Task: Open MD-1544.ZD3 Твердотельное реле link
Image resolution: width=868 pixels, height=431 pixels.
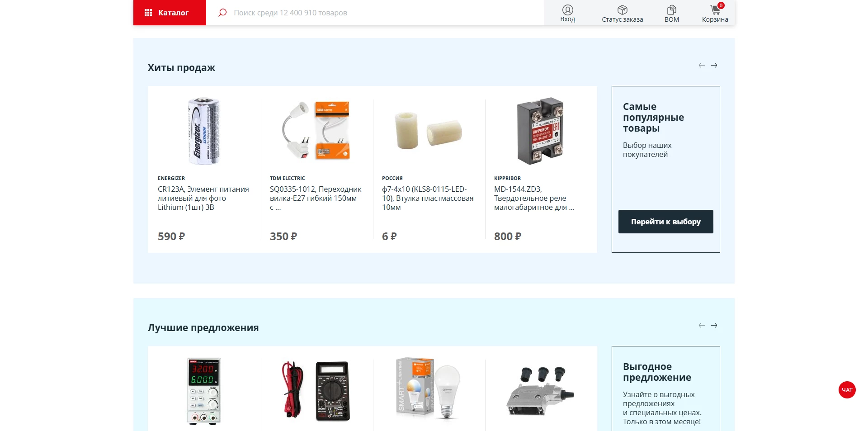Action: 534,198
